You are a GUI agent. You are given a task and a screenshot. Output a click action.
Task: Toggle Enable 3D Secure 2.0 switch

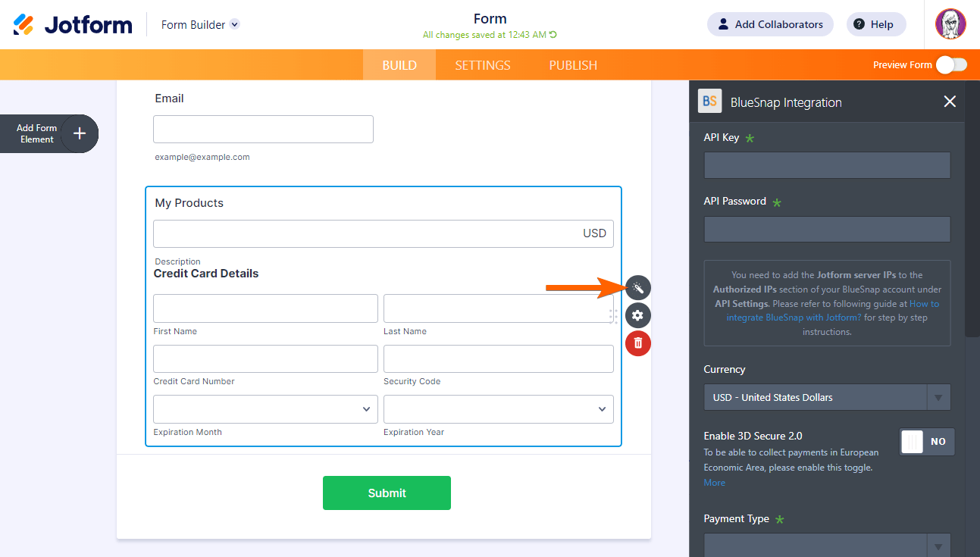coord(927,442)
